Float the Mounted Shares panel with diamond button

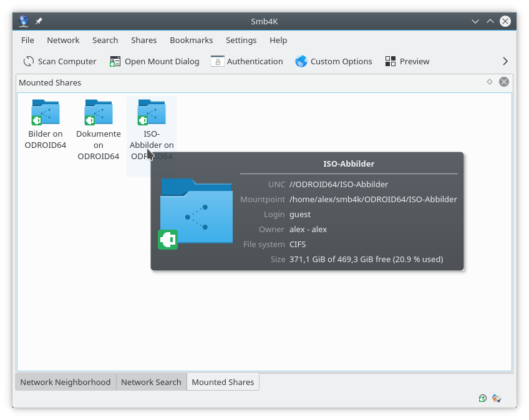(490, 82)
